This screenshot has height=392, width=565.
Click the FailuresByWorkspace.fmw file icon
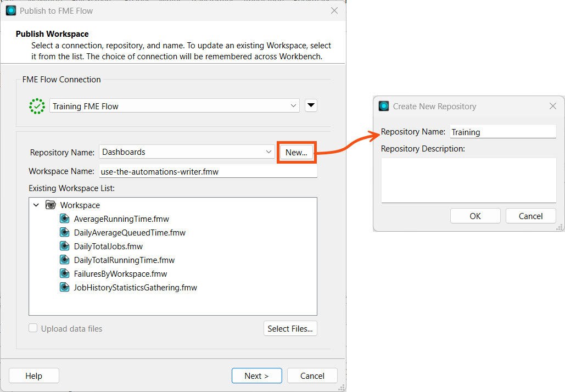(64, 273)
